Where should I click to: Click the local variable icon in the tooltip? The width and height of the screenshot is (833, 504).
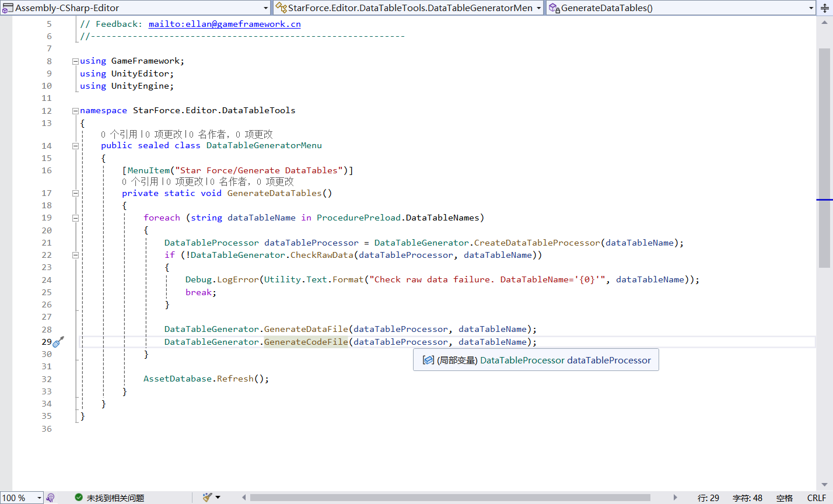(428, 360)
